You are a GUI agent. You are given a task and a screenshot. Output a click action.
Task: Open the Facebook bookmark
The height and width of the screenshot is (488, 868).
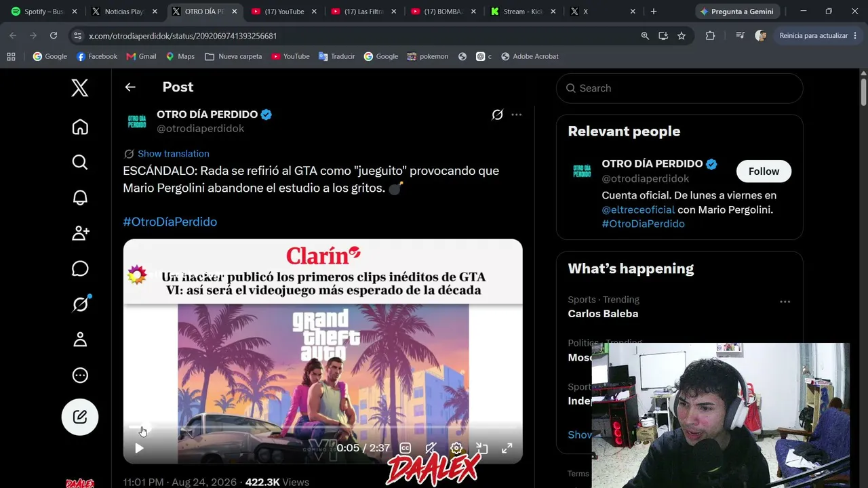97,56
